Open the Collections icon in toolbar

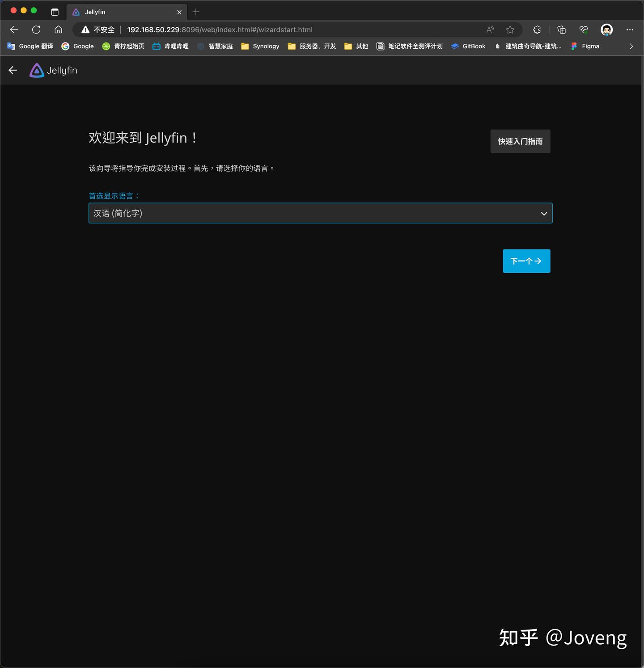coord(562,30)
